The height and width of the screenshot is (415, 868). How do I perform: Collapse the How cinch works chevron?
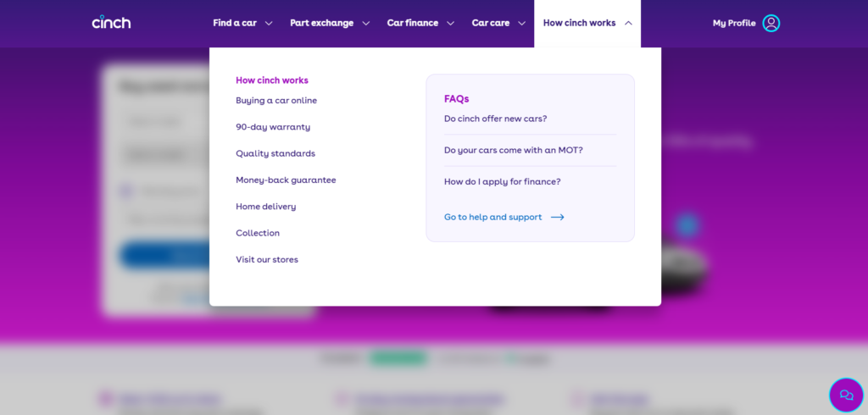pyautogui.click(x=628, y=23)
